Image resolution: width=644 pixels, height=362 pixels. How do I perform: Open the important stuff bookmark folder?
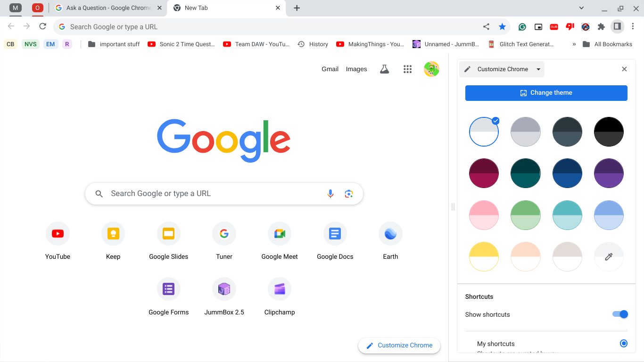[x=114, y=44]
